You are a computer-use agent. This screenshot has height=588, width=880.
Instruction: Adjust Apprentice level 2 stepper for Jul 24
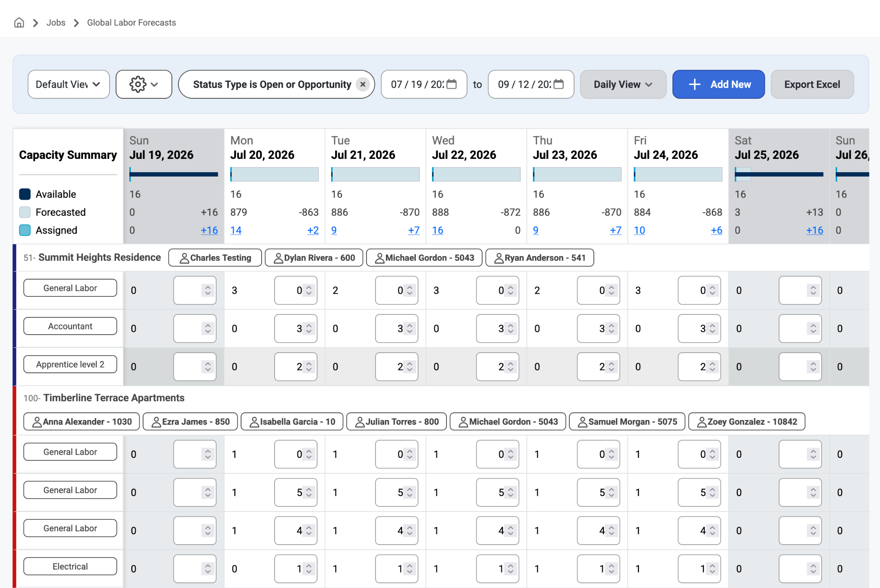click(712, 367)
